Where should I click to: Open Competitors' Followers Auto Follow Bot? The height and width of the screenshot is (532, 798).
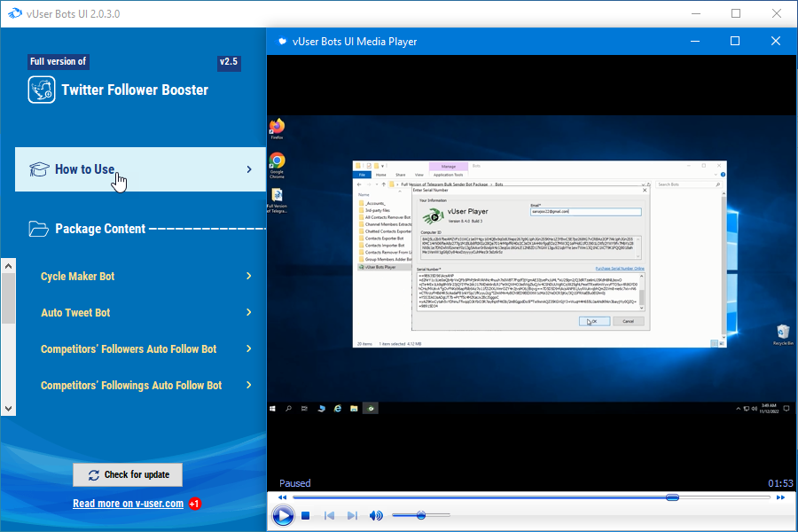tap(129, 348)
